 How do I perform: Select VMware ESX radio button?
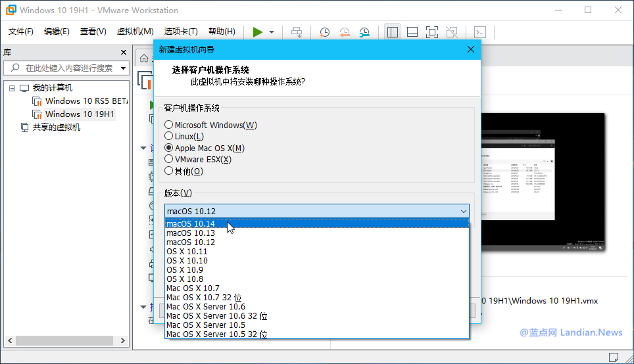tap(168, 159)
